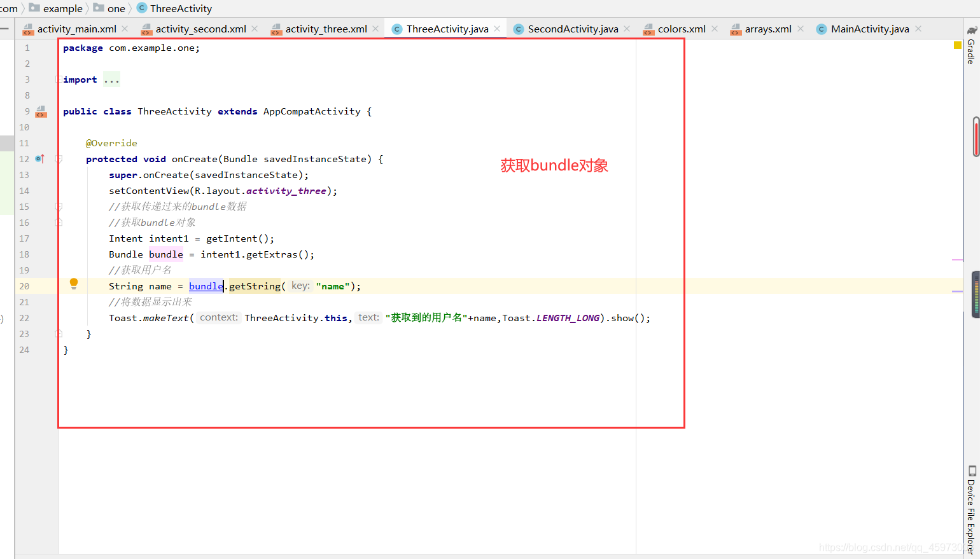
Task: Click line number 20 in the gutter
Action: pyautogui.click(x=24, y=286)
